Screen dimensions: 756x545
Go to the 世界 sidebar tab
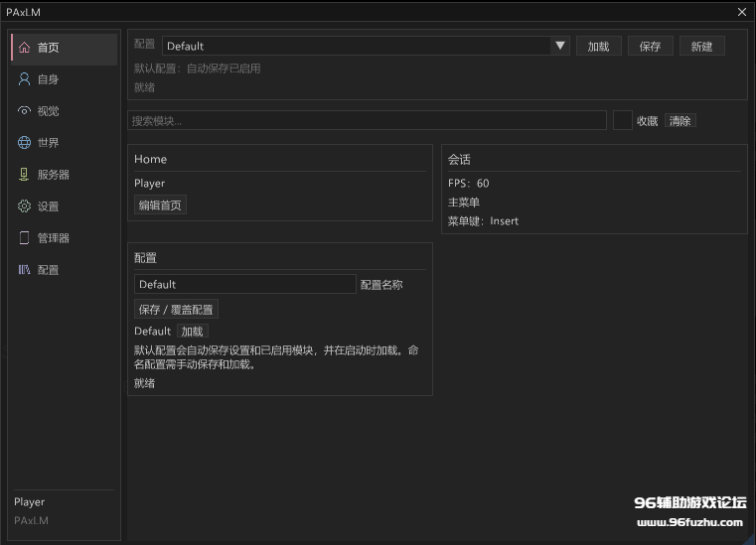pos(65,143)
